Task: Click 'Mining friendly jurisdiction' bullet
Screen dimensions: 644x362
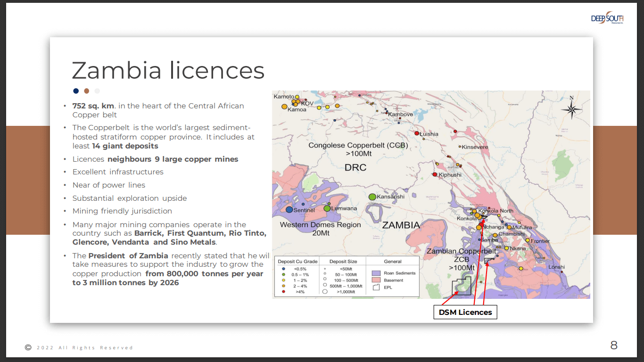Action: pos(122,211)
